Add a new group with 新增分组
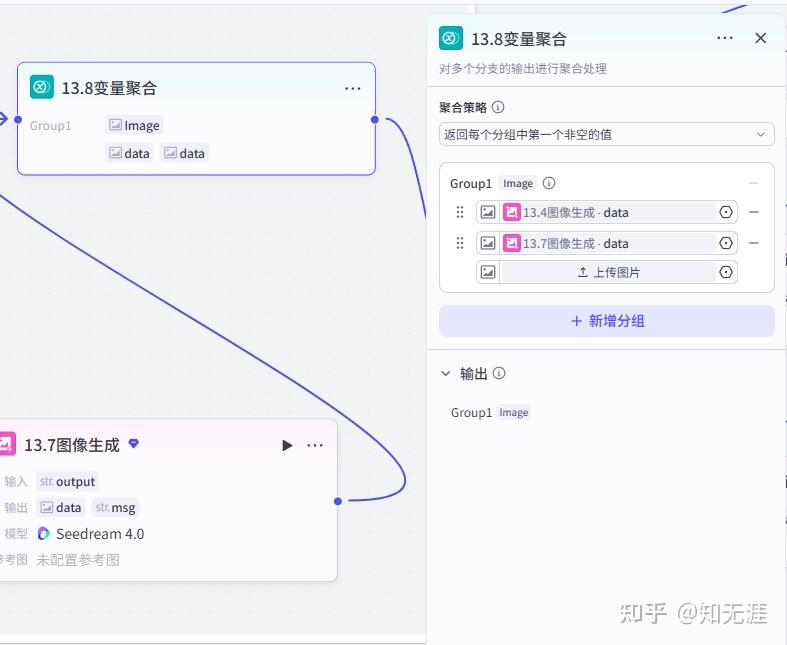The width and height of the screenshot is (787, 645). click(607, 321)
